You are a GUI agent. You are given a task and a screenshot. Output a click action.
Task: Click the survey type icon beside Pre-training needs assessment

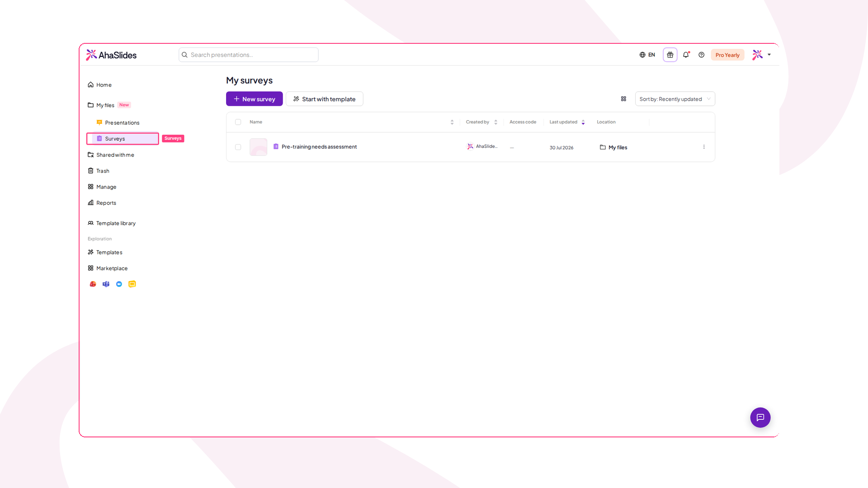276,146
